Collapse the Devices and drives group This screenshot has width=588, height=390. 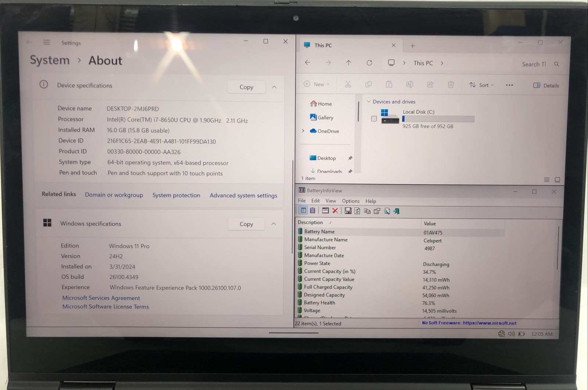[x=369, y=102]
